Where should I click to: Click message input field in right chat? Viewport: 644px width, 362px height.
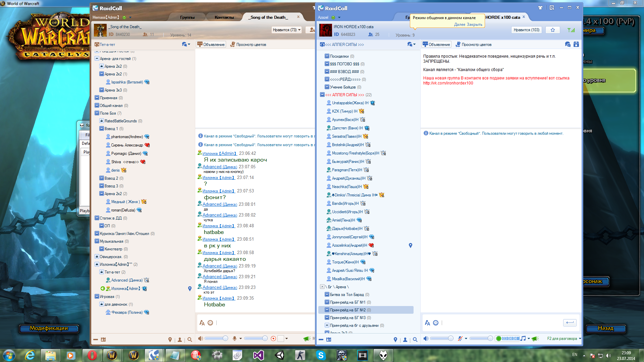point(501,323)
